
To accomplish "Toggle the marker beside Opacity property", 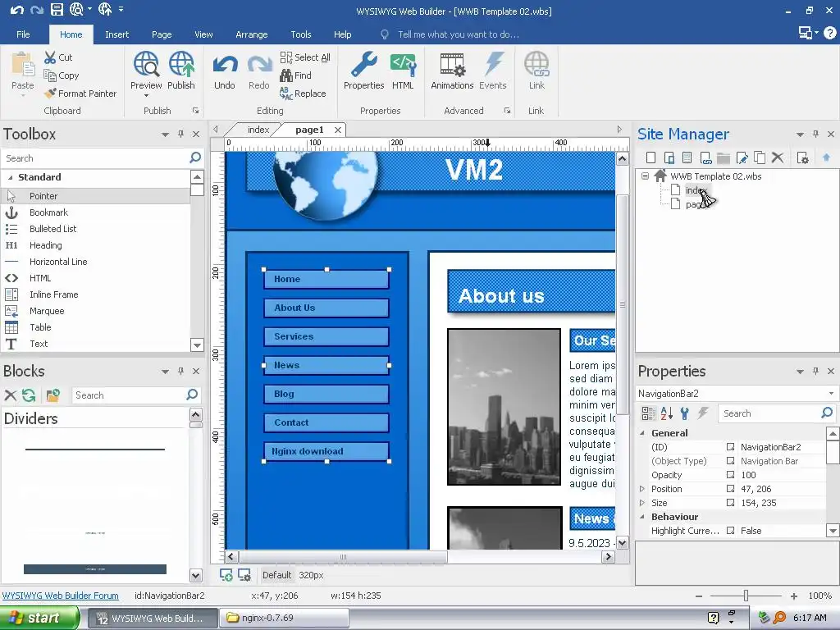I will pyautogui.click(x=730, y=475).
